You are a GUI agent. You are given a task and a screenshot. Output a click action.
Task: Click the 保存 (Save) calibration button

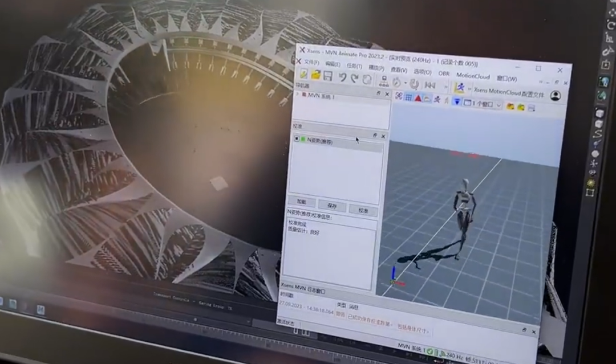[332, 206]
